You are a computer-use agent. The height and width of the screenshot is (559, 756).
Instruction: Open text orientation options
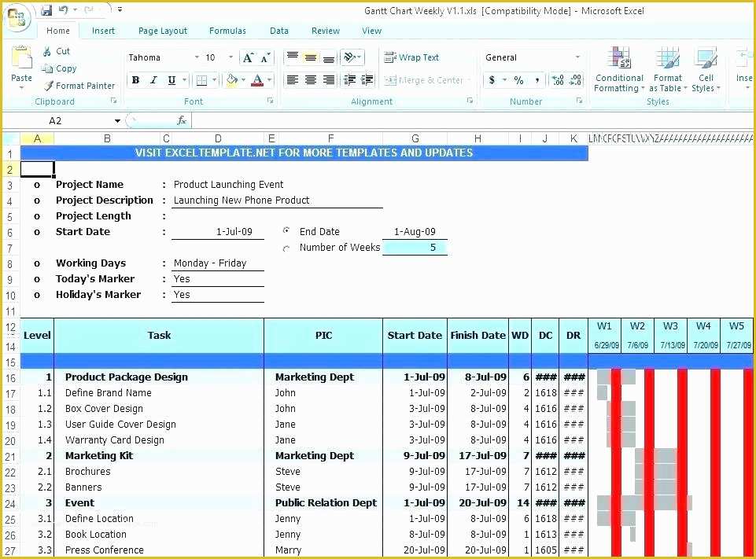[352, 57]
